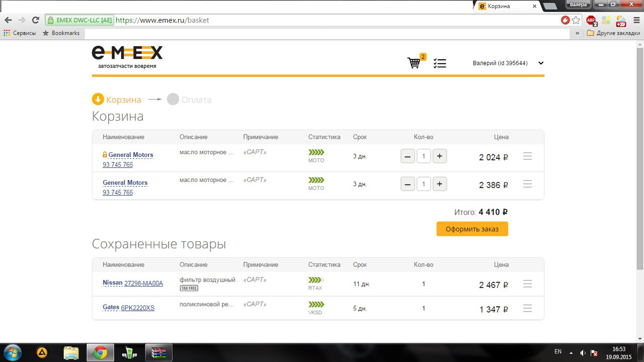The width and height of the screenshot is (644, 362).
Task: Increase quantity for the 2 386 ₽ item
Action: tap(439, 184)
